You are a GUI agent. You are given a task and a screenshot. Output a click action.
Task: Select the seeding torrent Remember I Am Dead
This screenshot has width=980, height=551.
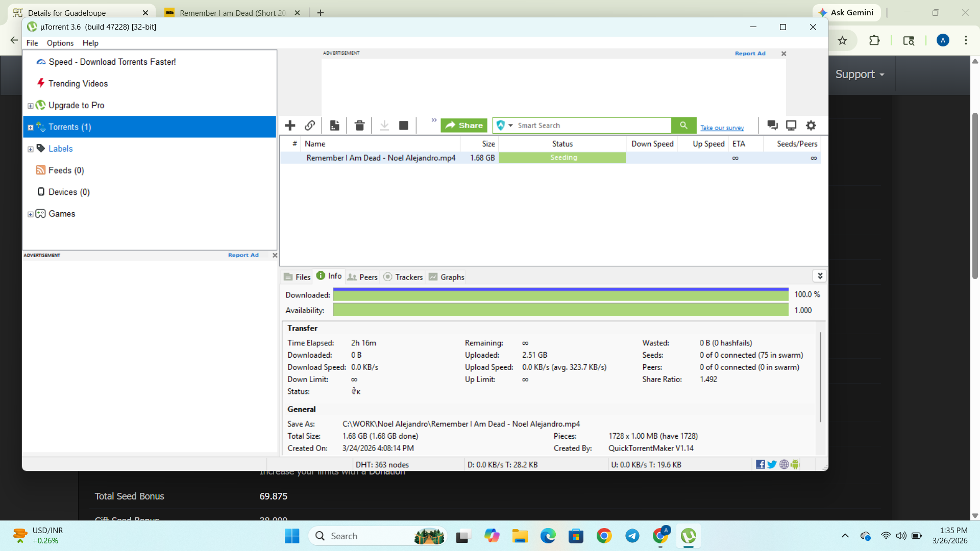381,158
